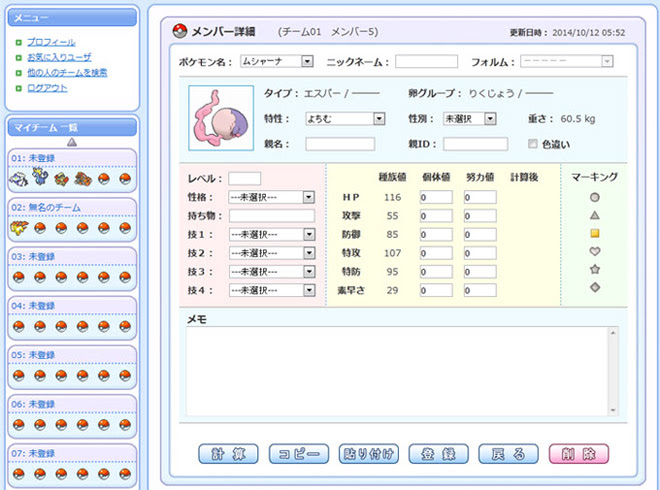Screen dimensions: 660x490
Task: Select first Pokéball in team 06
Action: [x=19, y=425]
